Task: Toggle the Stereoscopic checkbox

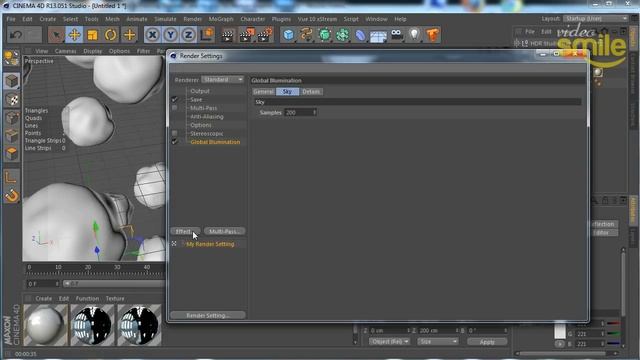Action: (x=175, y=133)
